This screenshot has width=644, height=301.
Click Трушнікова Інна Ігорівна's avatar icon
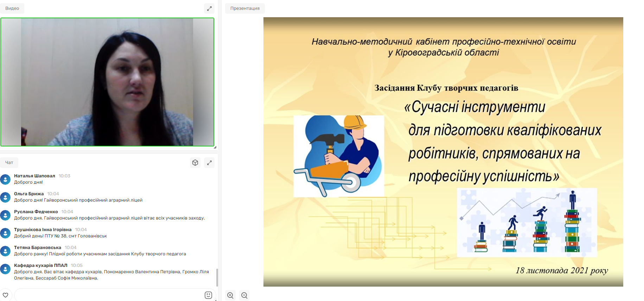tap(5, 233)
